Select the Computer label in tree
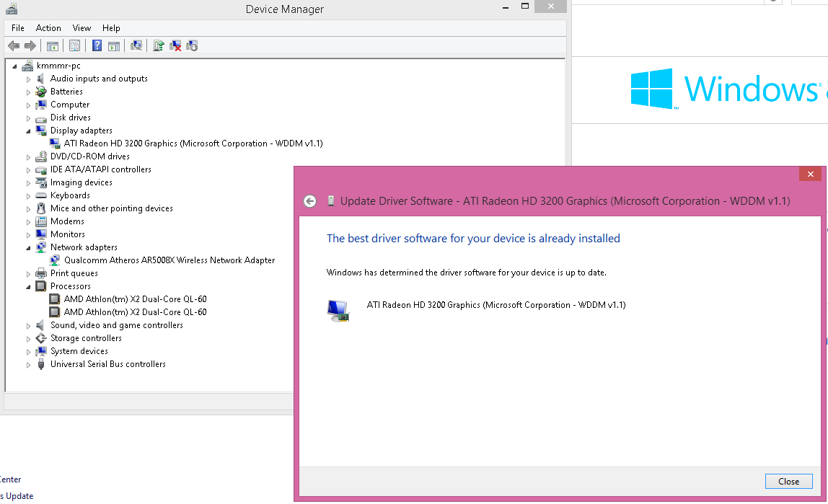 tap(70, 105)
